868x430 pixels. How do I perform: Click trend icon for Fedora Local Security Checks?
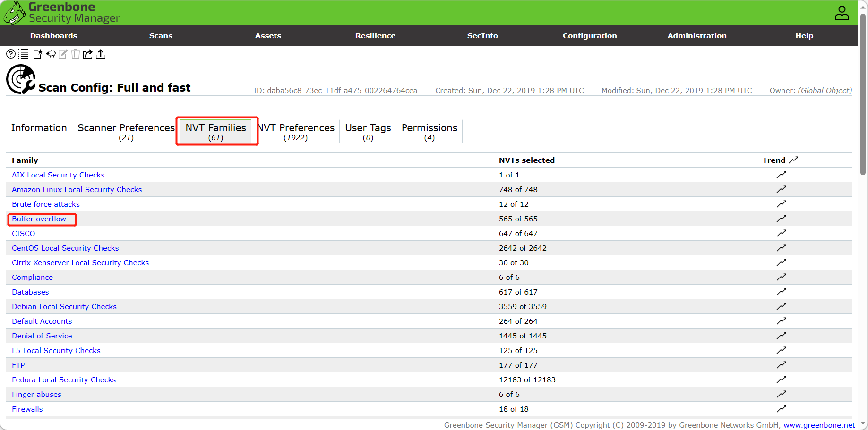pyautogui.click(x=782, y=379)
